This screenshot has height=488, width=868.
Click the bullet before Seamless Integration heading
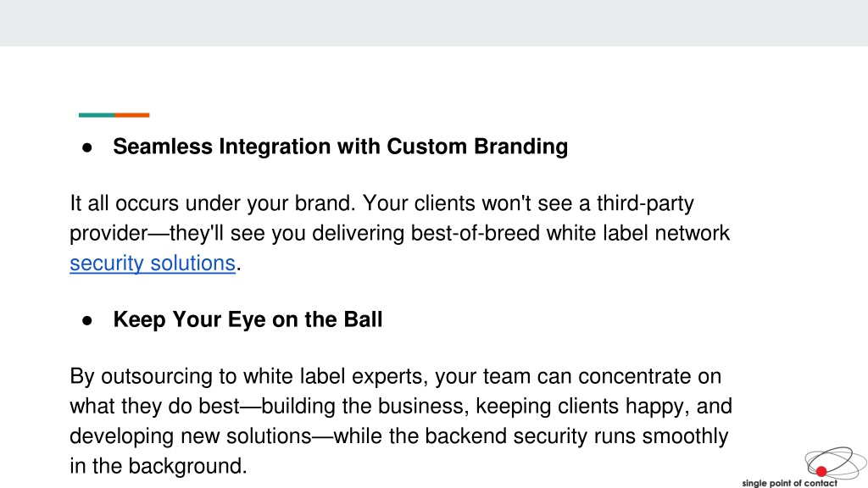(x=87, y=147)
